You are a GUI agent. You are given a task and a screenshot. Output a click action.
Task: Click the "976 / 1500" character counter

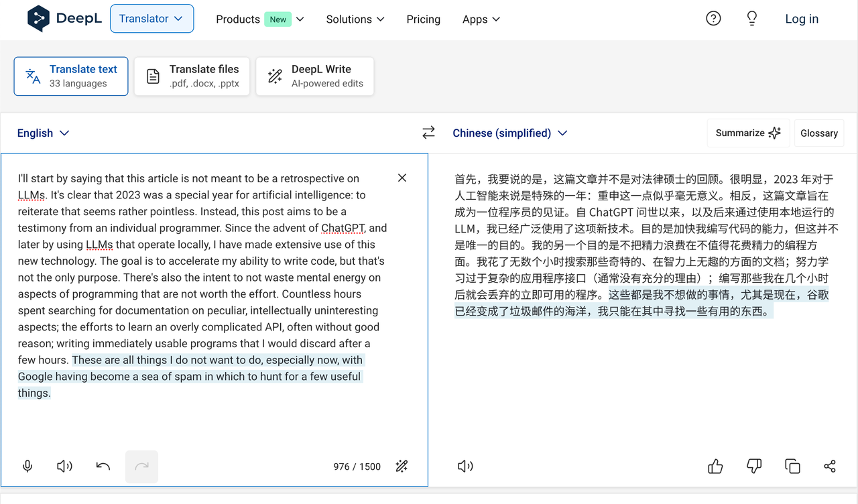(x=357, y=466)
